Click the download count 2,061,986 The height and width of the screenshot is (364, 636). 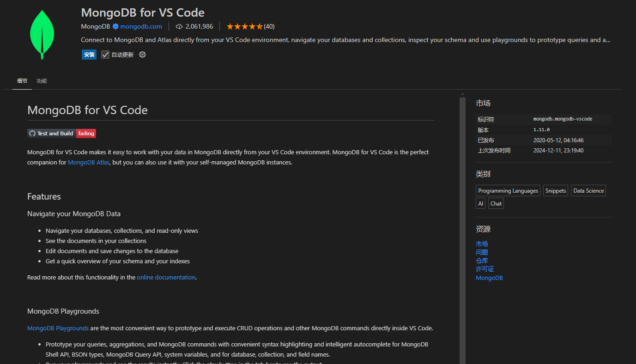pos(199,26)
